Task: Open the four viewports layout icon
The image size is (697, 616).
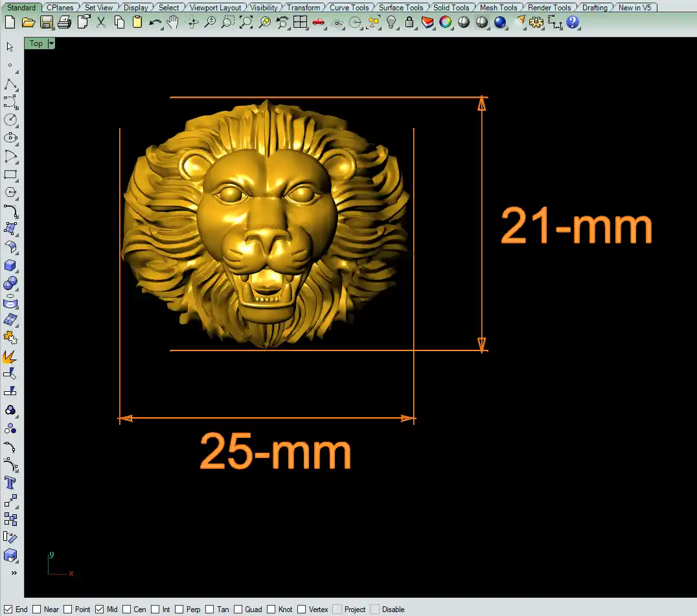Action: pyautogui.click(x=300, y=22)
